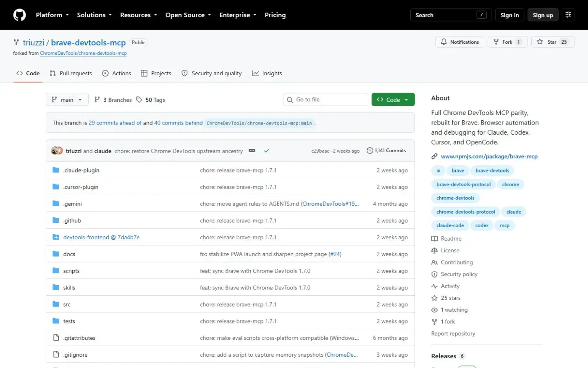588x368 pixels.
Task: Click the folder icon for docs
Action: (56, 254)
